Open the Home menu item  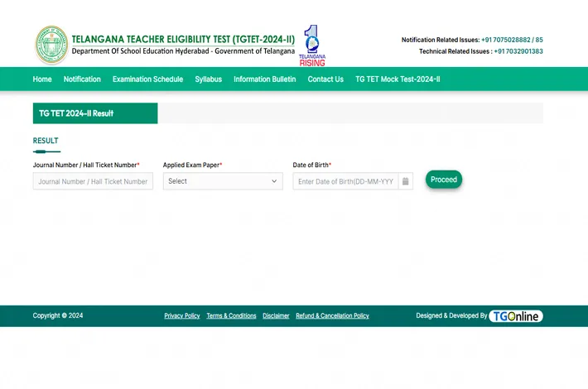(x=42, y=79)
